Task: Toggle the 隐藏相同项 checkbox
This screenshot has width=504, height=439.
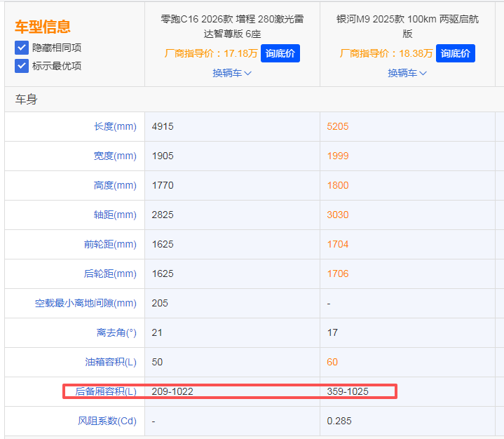Action: [x=22, y=48]
